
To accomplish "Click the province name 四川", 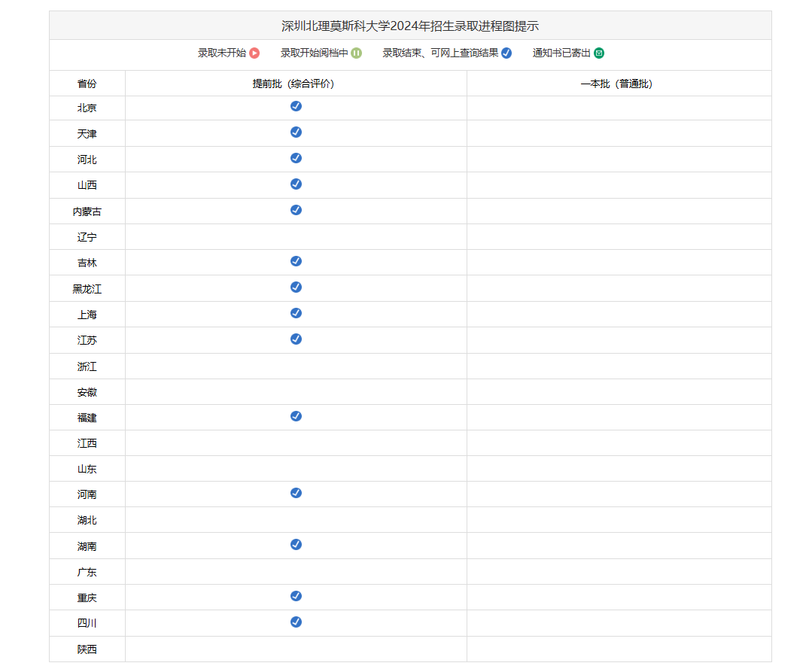I will point(87,624).
